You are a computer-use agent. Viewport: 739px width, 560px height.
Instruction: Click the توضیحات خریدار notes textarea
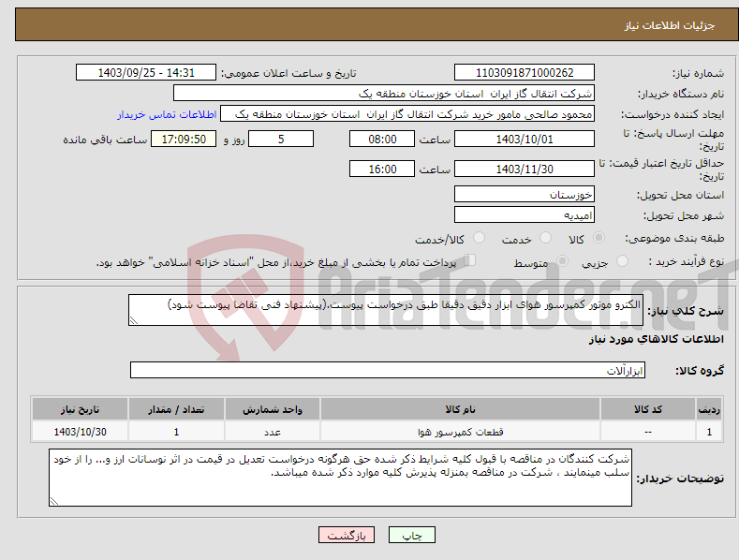[340, 478]
